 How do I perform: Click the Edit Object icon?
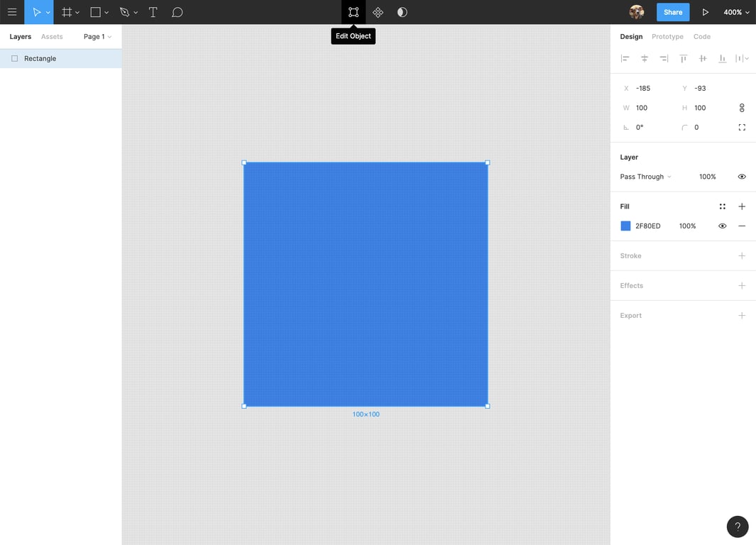354,12
